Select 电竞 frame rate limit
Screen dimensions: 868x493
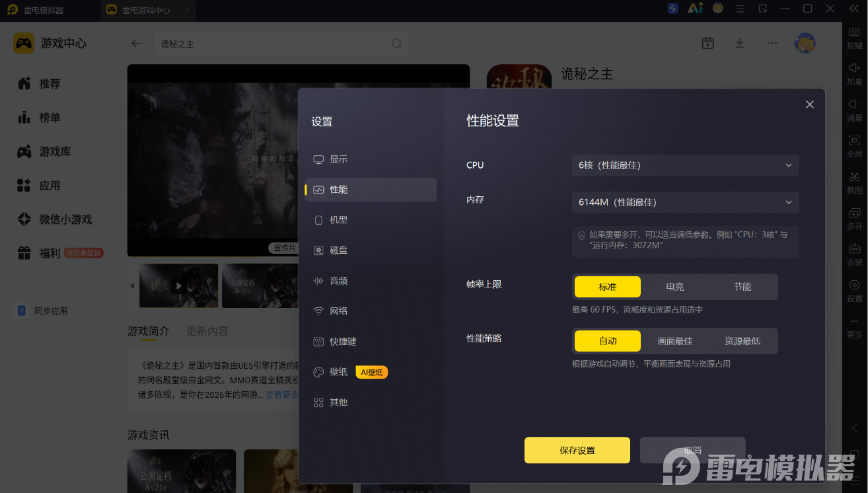coord(675,287)
